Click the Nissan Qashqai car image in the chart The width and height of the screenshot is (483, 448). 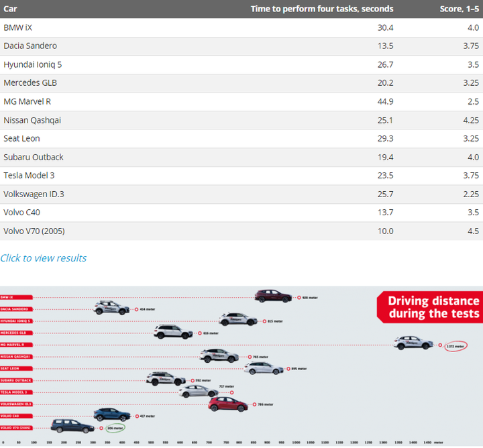point(219,355)
